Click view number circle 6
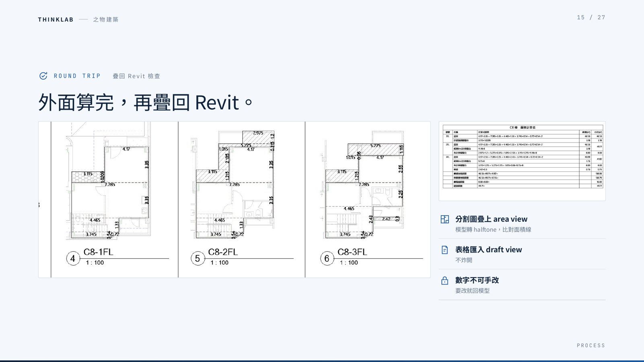This screenshot has height=362, width=644. [x=327, y=258]
